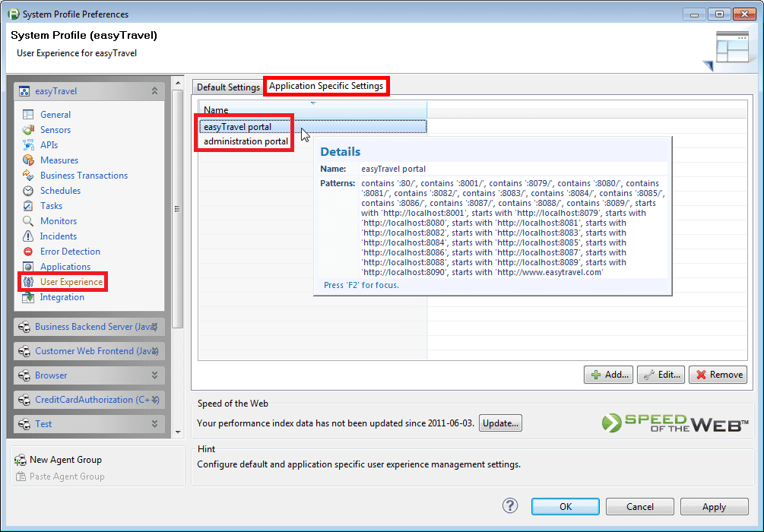This screenshot has width=764, height=532.
Task: Open the Tasks page
Action: pyautogui.click(x=51, y=206)
